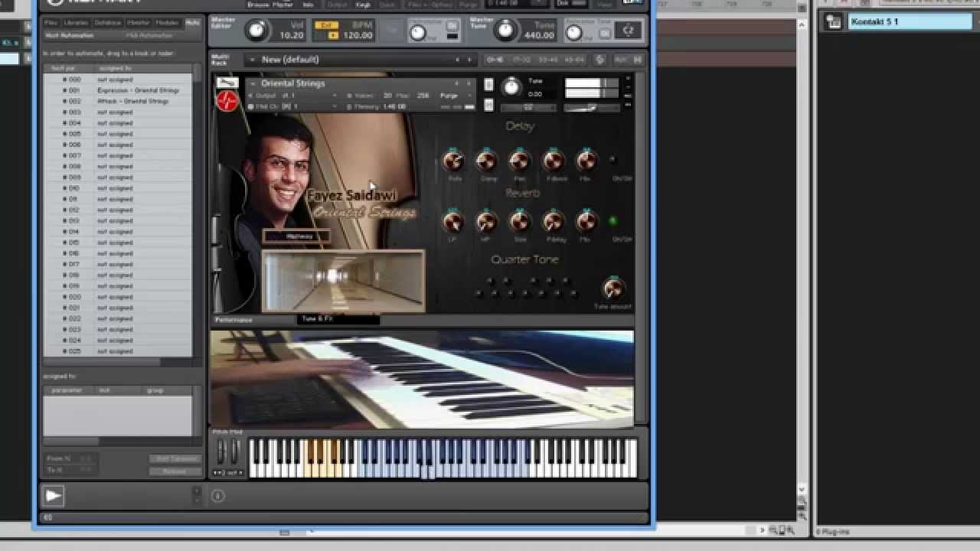Select the Host Automation sub-tab
The height and width of the screenshot is (551, 980).
(70, 35)
